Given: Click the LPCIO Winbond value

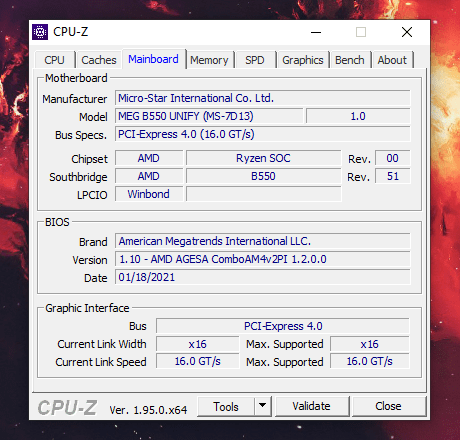Looking at the screenshot, I should pos(149,194).
